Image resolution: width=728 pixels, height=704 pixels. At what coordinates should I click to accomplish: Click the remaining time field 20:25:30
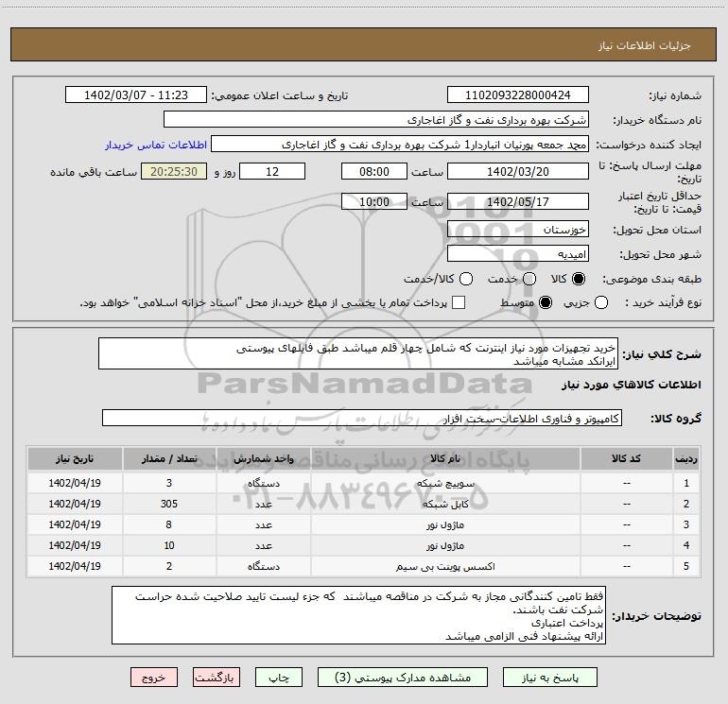pos(174,171)
